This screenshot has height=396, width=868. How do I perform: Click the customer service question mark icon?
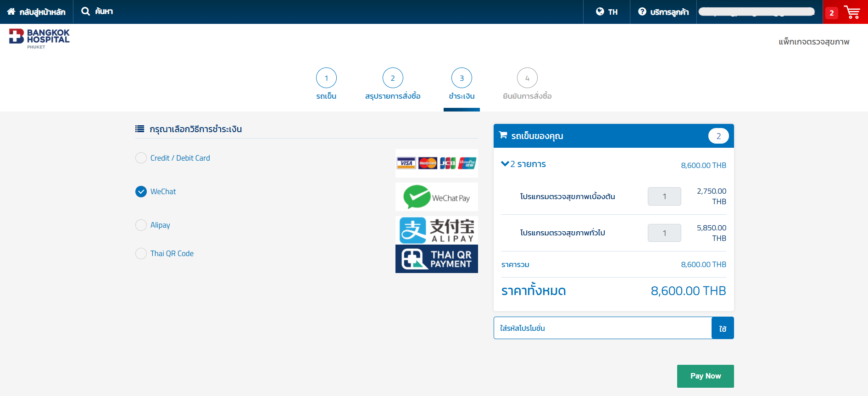(x=642, y=11)
